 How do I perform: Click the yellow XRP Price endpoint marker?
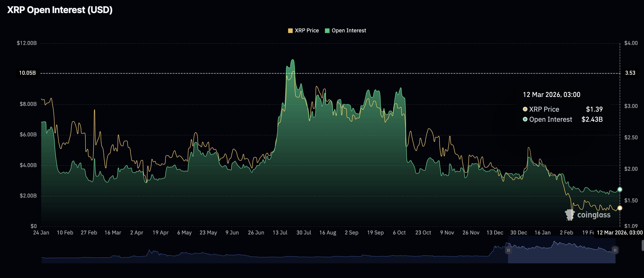click(x=620, y=208)
